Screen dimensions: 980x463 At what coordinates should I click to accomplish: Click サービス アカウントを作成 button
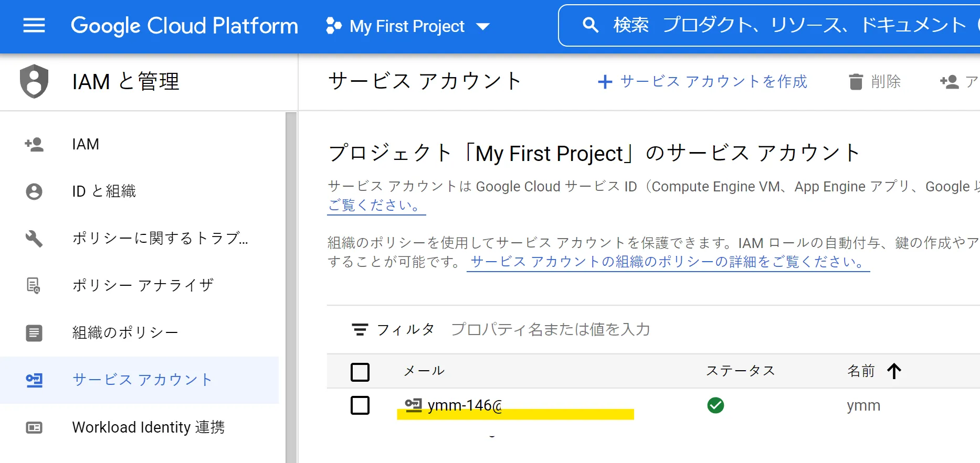[702, 81]
